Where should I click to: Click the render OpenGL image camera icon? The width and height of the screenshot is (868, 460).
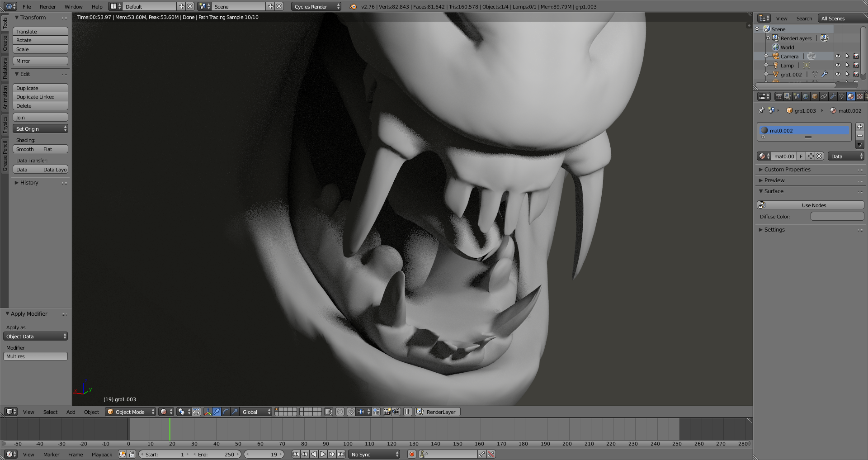tap(387, 412)
